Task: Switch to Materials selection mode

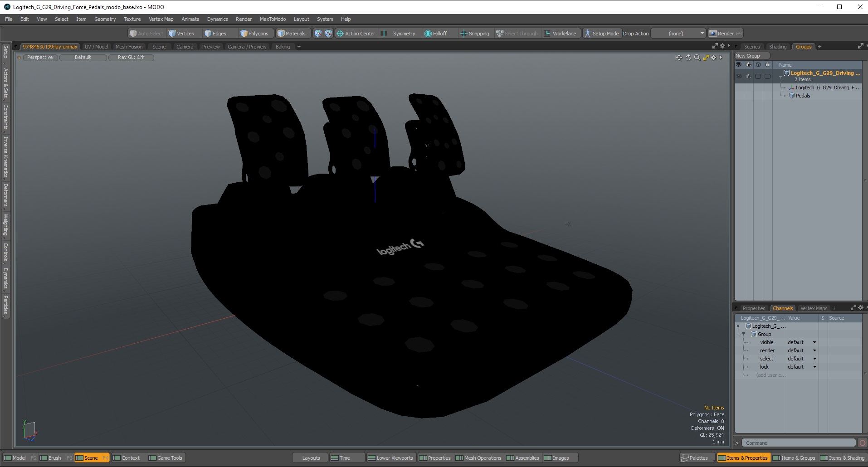Action: point(292,34)
